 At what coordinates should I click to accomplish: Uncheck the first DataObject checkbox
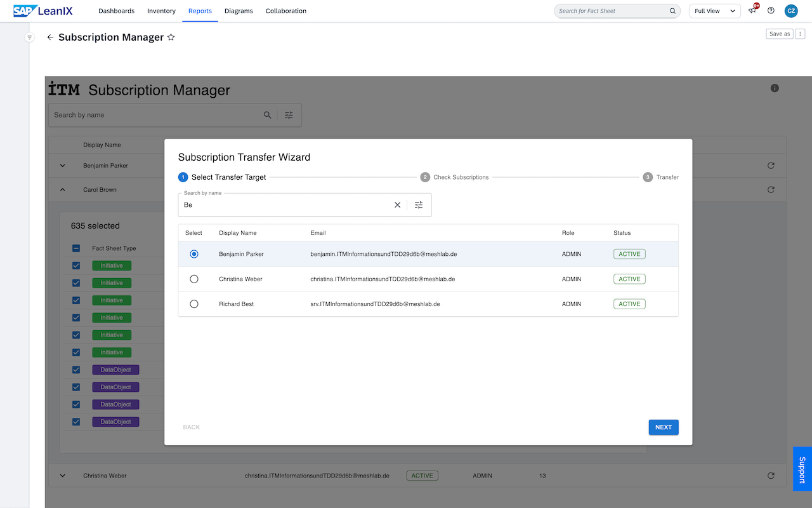tap(76, 370)
